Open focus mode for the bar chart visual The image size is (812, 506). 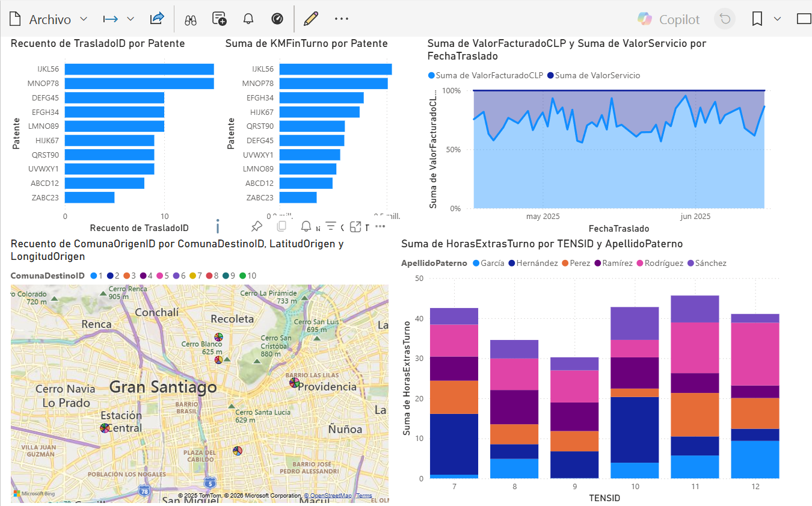355,226
